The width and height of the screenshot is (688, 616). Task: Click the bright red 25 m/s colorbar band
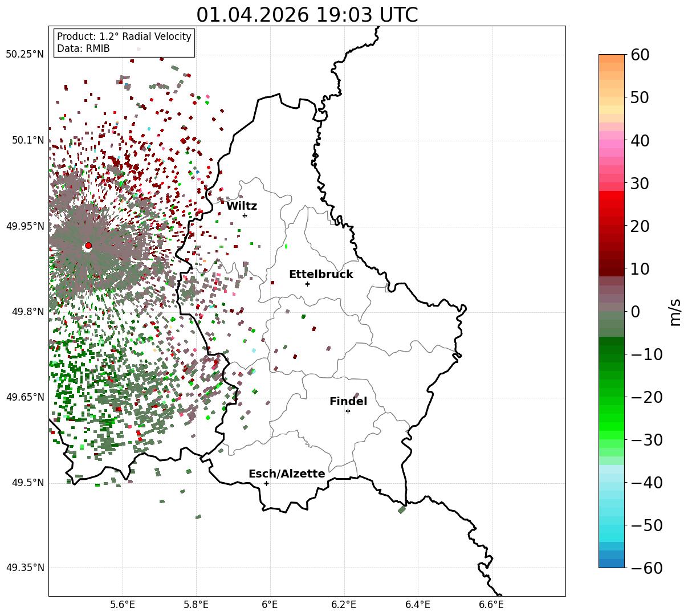pos(612,205)
